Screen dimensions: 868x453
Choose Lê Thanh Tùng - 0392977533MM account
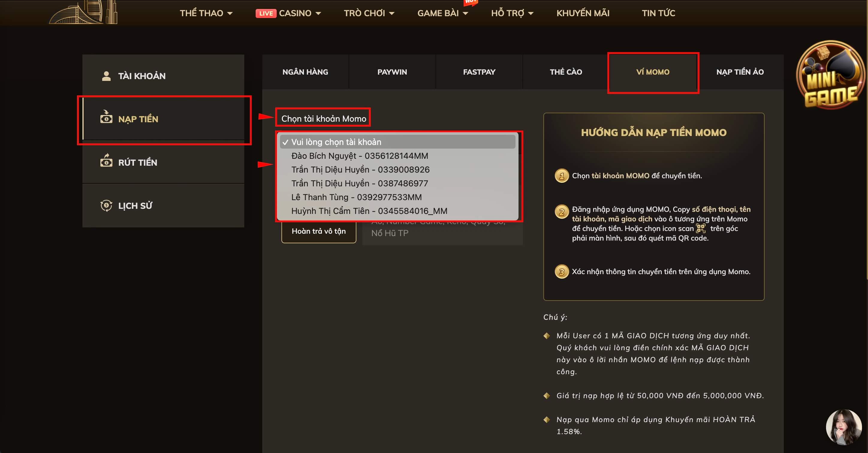click(x=398, y=197)
